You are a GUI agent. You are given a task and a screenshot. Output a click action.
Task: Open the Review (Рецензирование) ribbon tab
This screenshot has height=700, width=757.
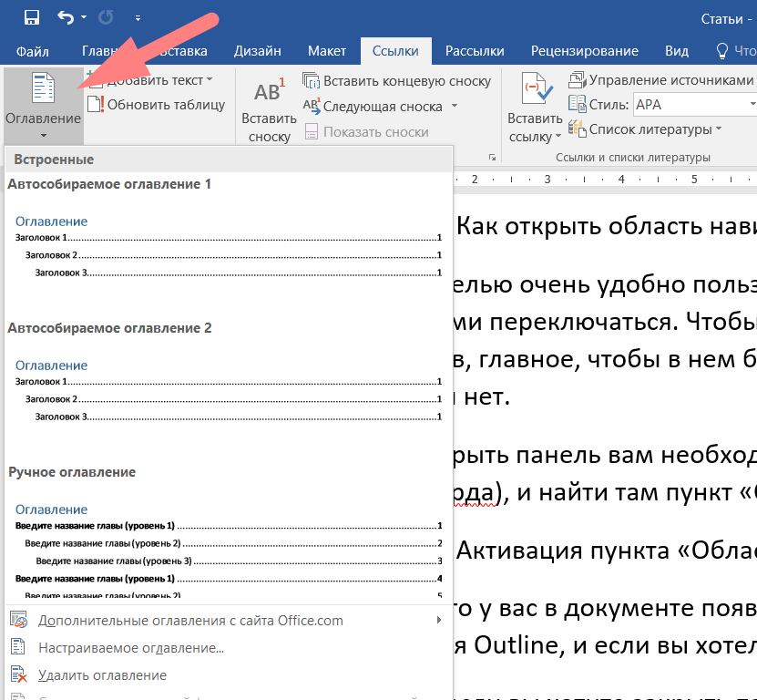coord(584,51)
